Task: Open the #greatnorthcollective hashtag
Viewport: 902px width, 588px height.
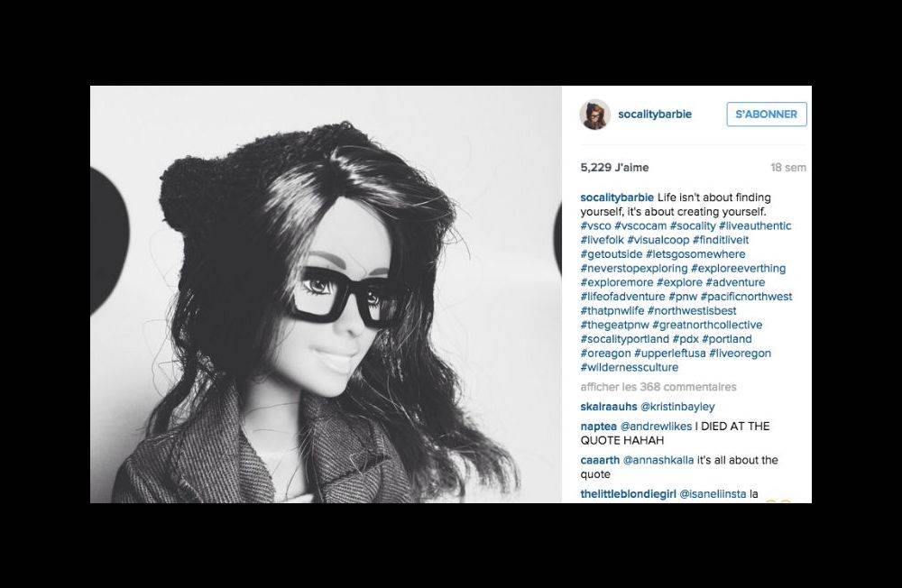Action: coord(707,325)
